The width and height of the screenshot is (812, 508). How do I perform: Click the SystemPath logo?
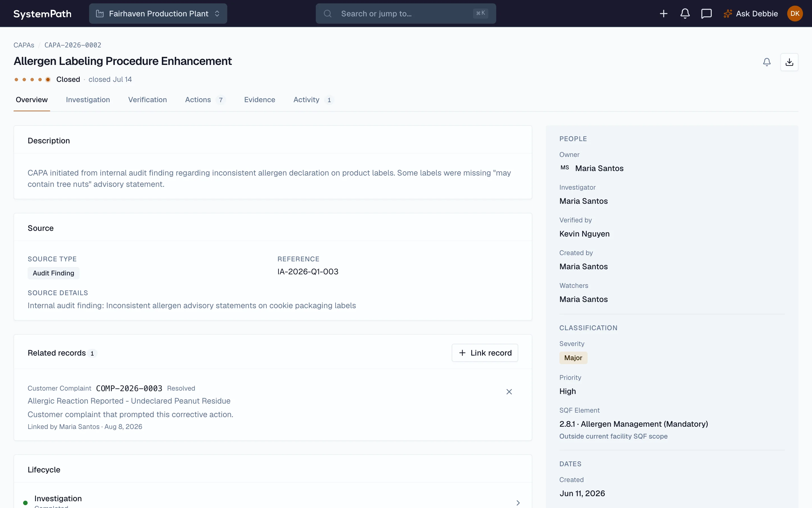tap(42, 14)
